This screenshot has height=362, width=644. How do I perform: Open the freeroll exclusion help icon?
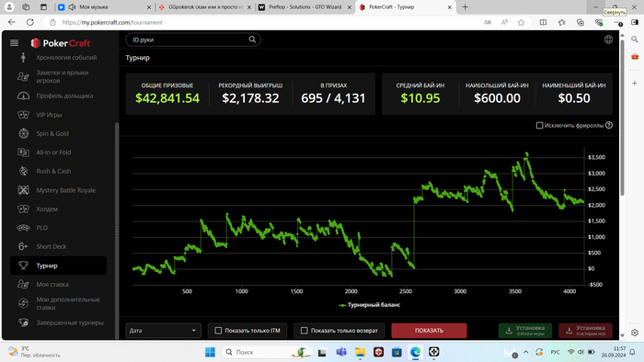point(609,125)
